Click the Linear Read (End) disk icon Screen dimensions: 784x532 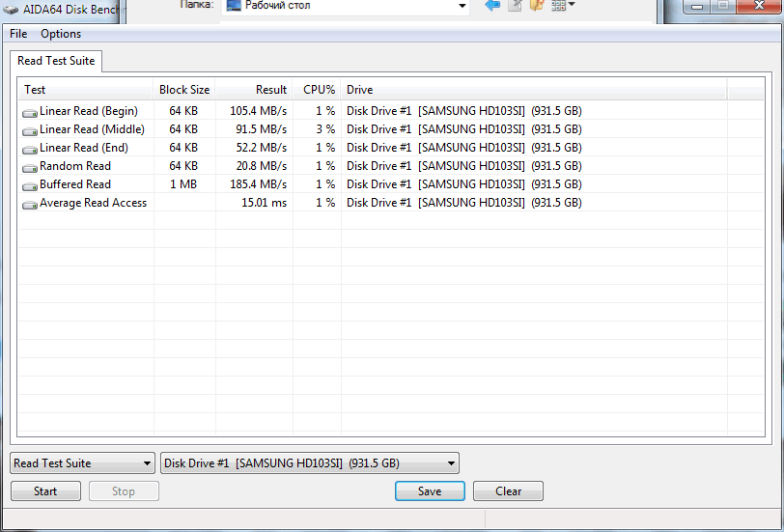tap(30, 149)
